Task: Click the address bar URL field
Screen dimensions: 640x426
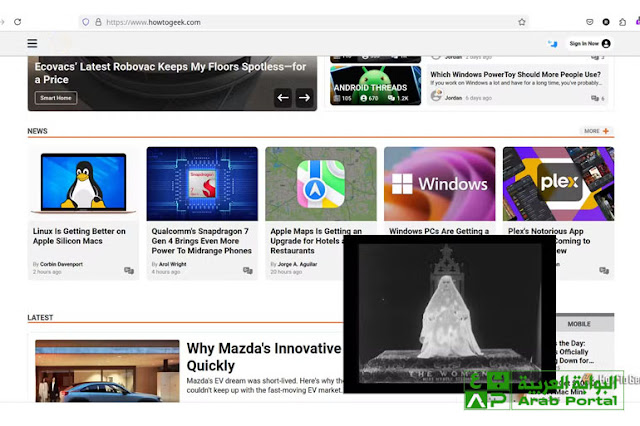Action: coord(304,22)
